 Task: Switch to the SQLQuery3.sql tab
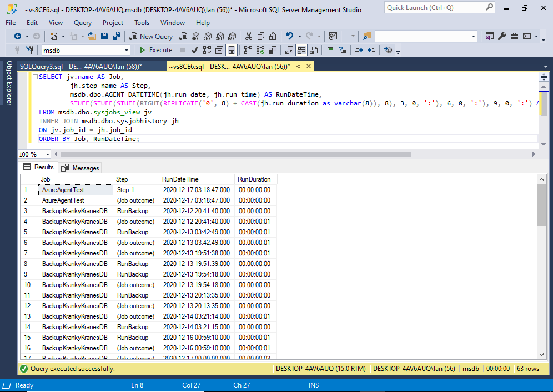coord(81,66)
